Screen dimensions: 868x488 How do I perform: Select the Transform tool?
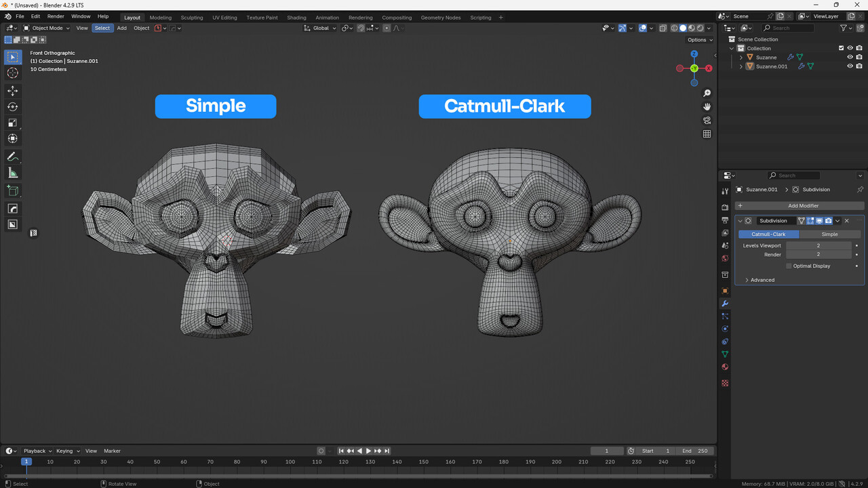pos(13,138)
